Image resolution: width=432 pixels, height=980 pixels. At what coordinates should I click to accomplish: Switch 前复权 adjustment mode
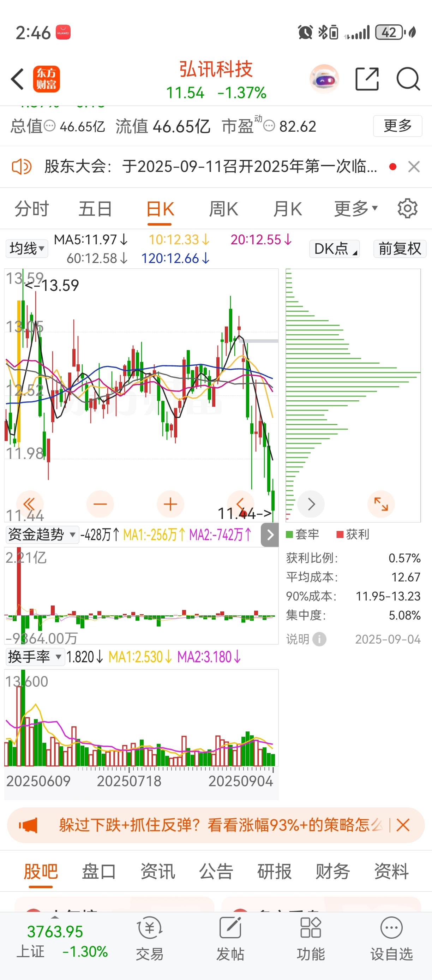coord(400,249)
